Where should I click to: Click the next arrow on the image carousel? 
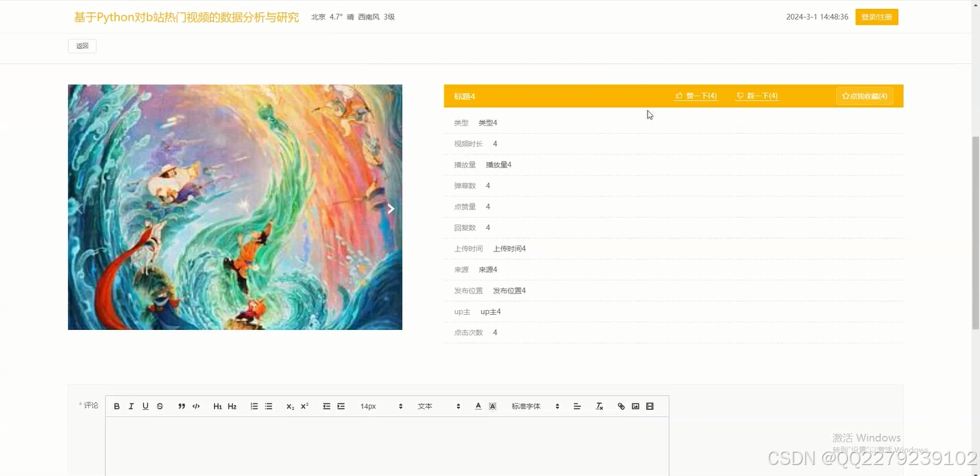391,208
